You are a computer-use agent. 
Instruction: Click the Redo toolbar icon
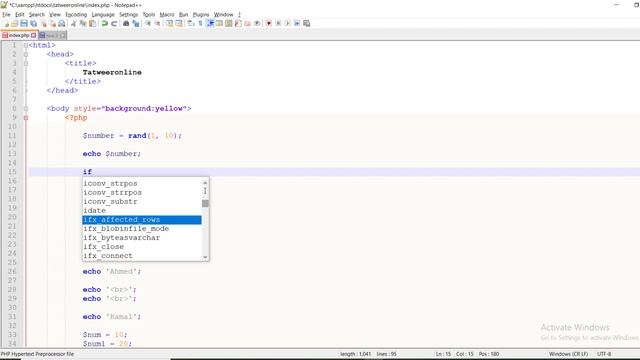click(x=114, y=24)
